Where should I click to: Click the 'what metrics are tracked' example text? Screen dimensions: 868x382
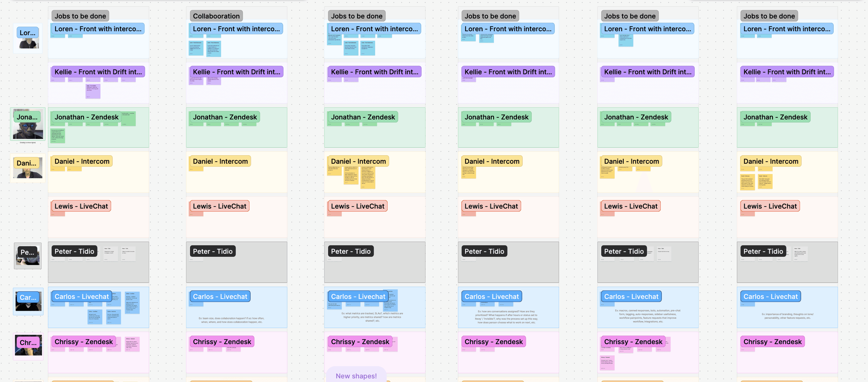click(x=372, y=317)
